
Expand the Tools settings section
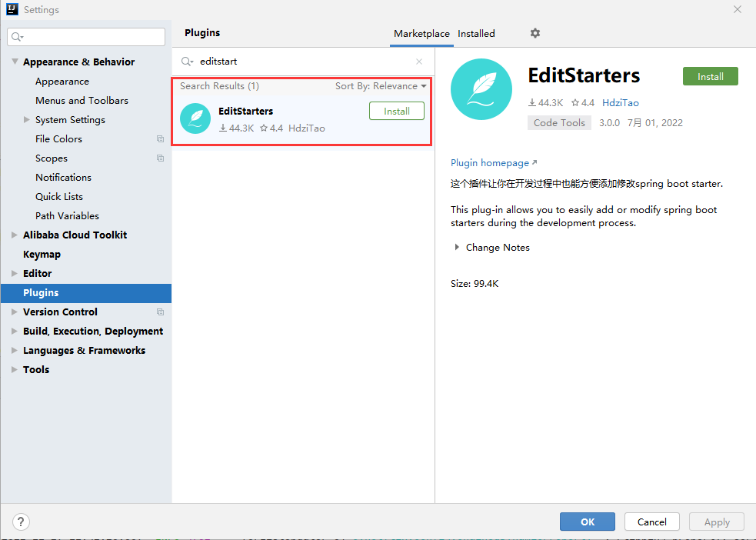[x=15, y=370]
